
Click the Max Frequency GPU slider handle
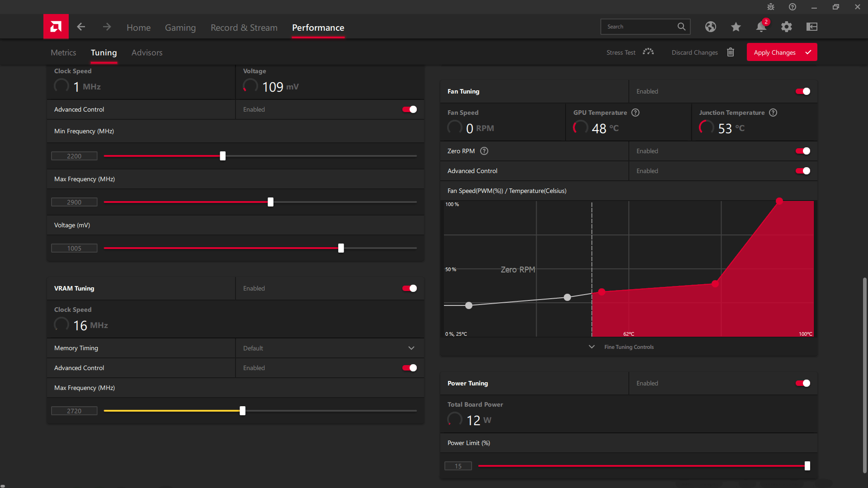pyautogui.click(x=270, y=202)
